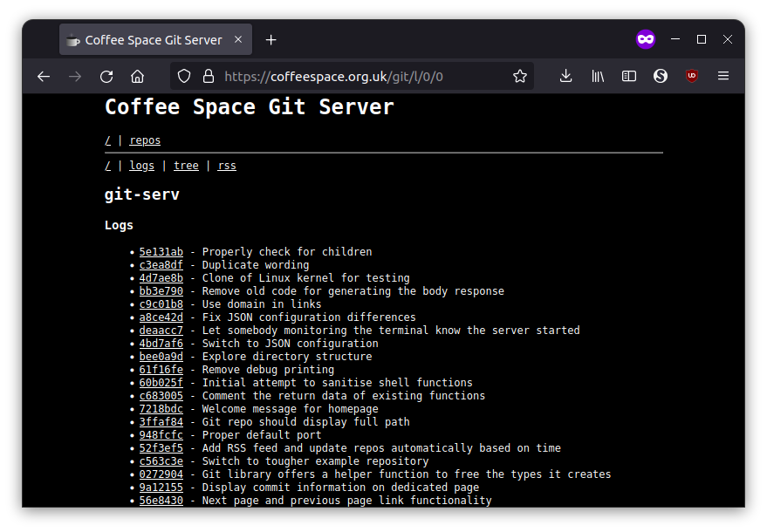Click text 'Clone of Linux kernel for testing'
The height and width of the screenshot is (532, 767).
coord(305,278)
